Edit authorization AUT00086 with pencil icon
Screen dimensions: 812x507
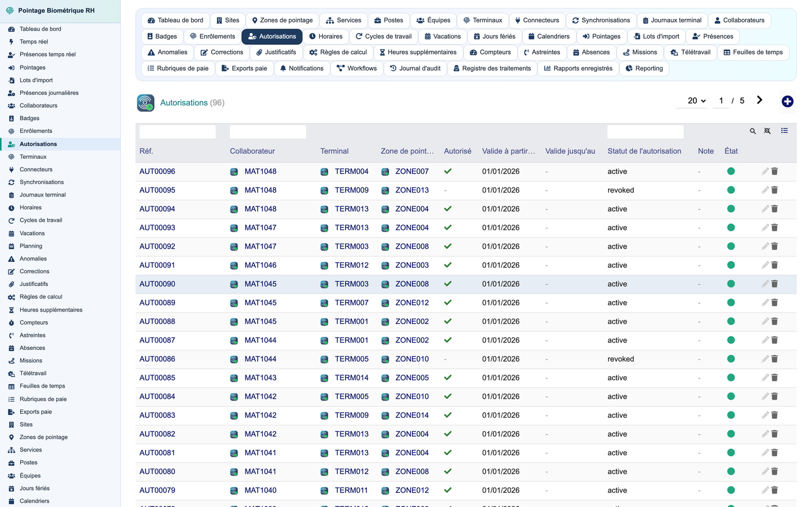coord(765,359)
